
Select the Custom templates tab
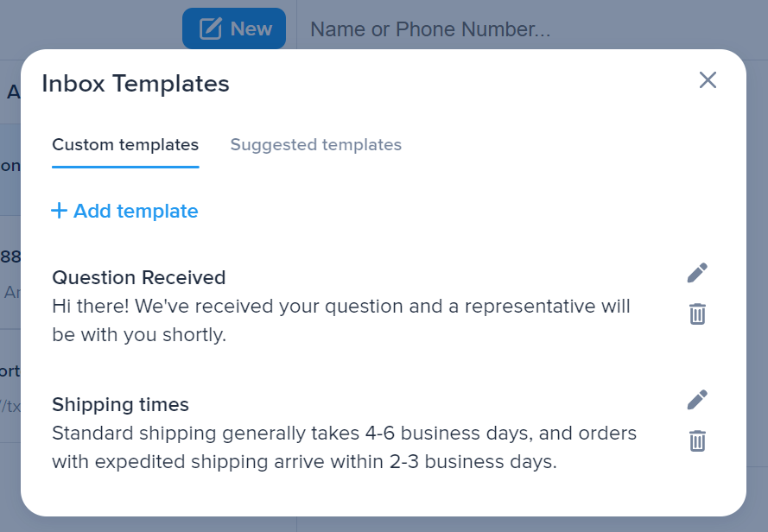tap(124, 144)
